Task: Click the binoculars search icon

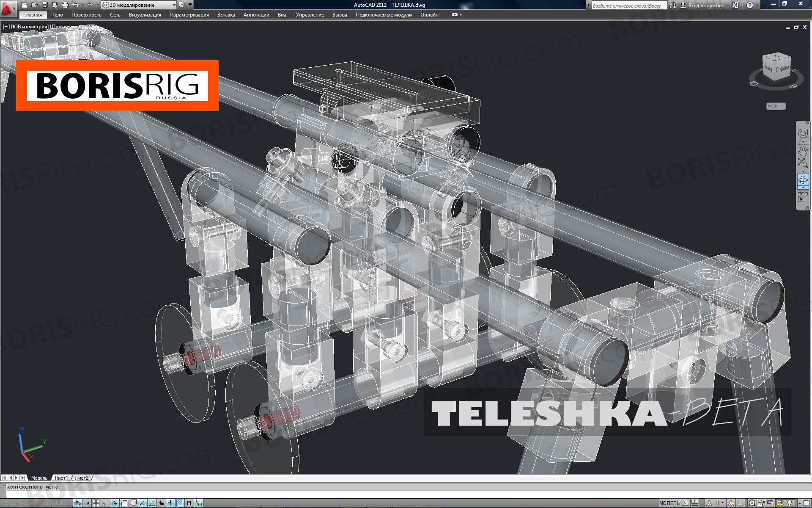Action: pyautogui.click(x=672, y=5)
